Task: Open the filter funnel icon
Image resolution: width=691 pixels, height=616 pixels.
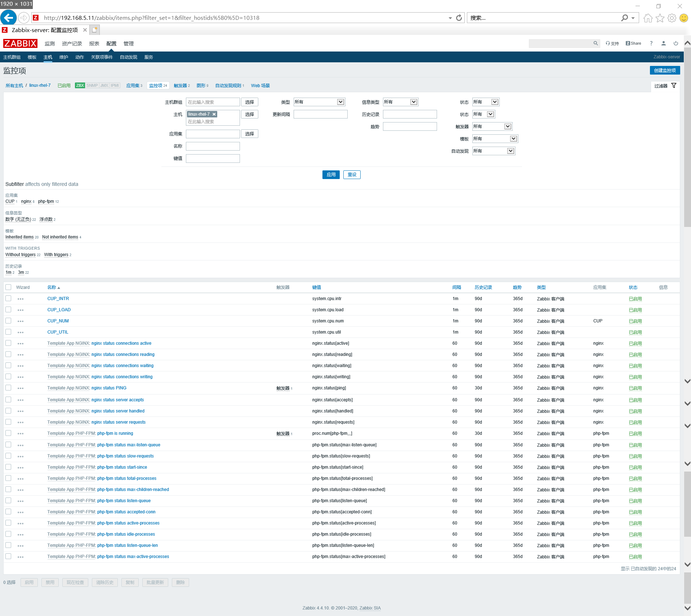Action: pyautogui.click(x=674, y=85)
